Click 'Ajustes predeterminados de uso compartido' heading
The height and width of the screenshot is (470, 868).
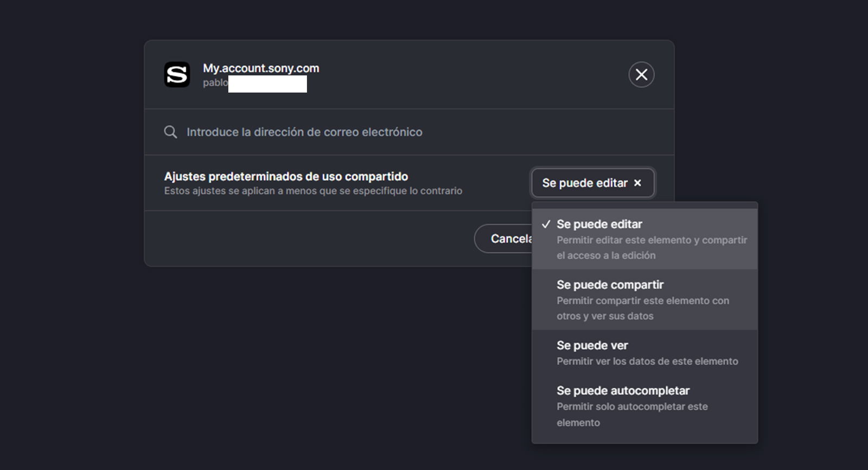[286, 176]
